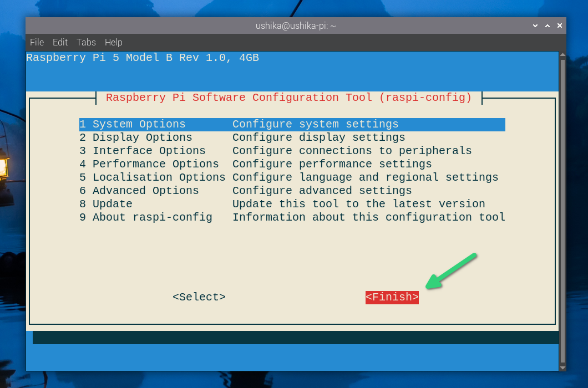Open the Edit menu
Screen dimensions: 588x388
pyautogui.click(x=60, y=42)
